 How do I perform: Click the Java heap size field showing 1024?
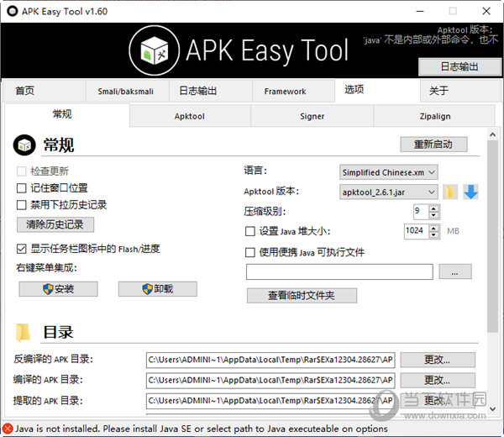coord(417,231)
